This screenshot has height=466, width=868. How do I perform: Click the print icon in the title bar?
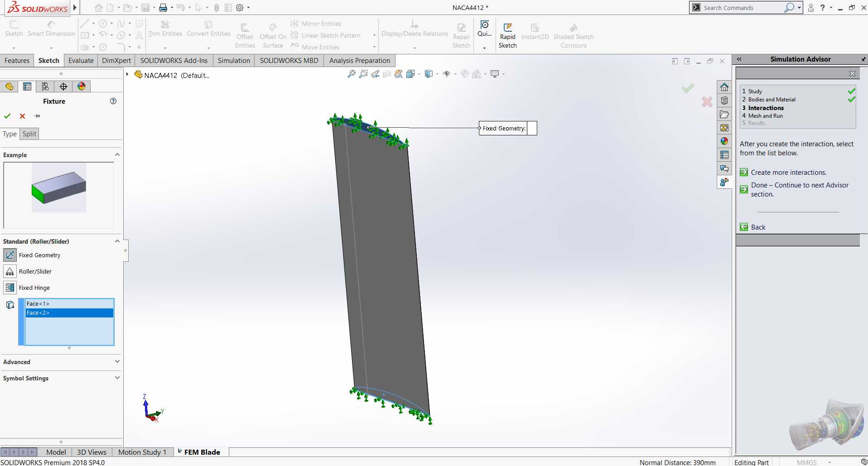pyautogui.click(x=163, y=8)
